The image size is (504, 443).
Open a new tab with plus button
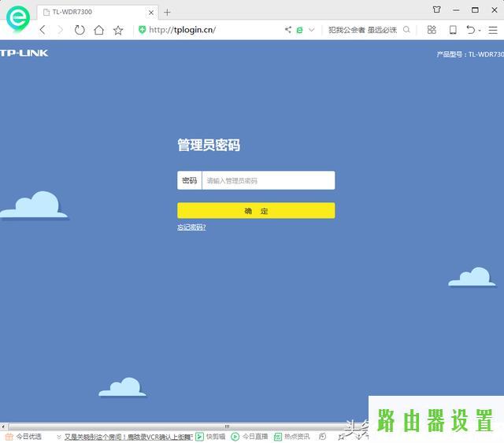coord(167,12)
